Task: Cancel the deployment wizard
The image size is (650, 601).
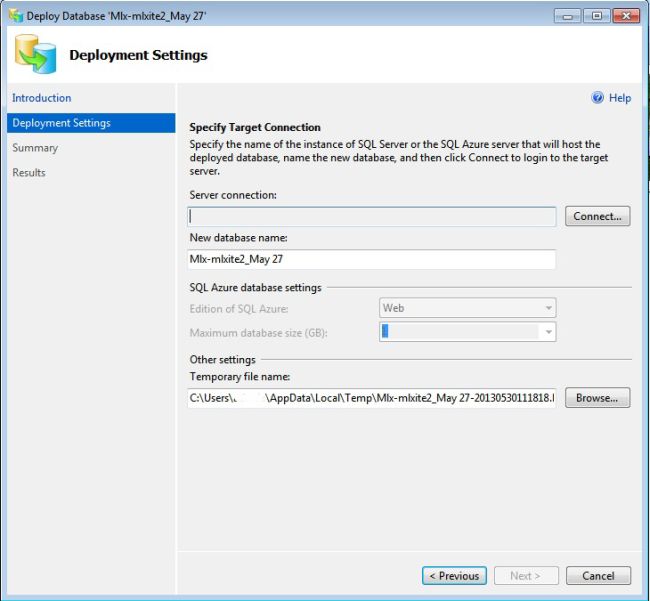Action: (x=598, y=576)
